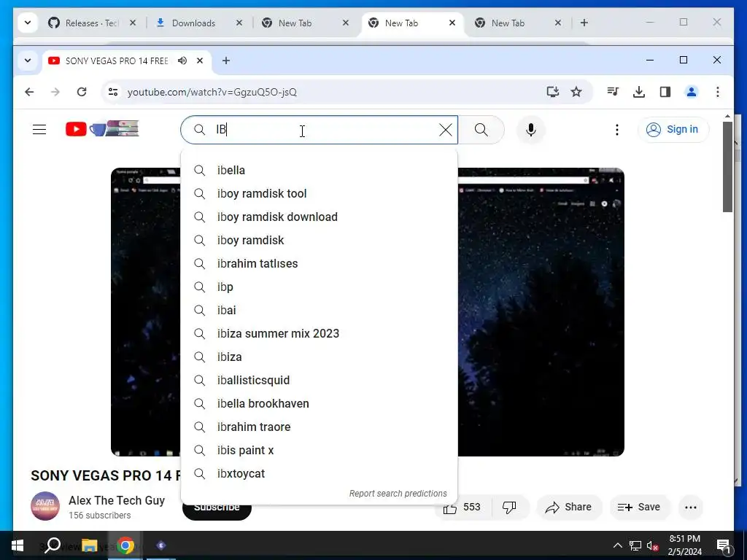
Task: Choose suggestion "ibella brookhaven"
Action: click(x=320, y=404)
